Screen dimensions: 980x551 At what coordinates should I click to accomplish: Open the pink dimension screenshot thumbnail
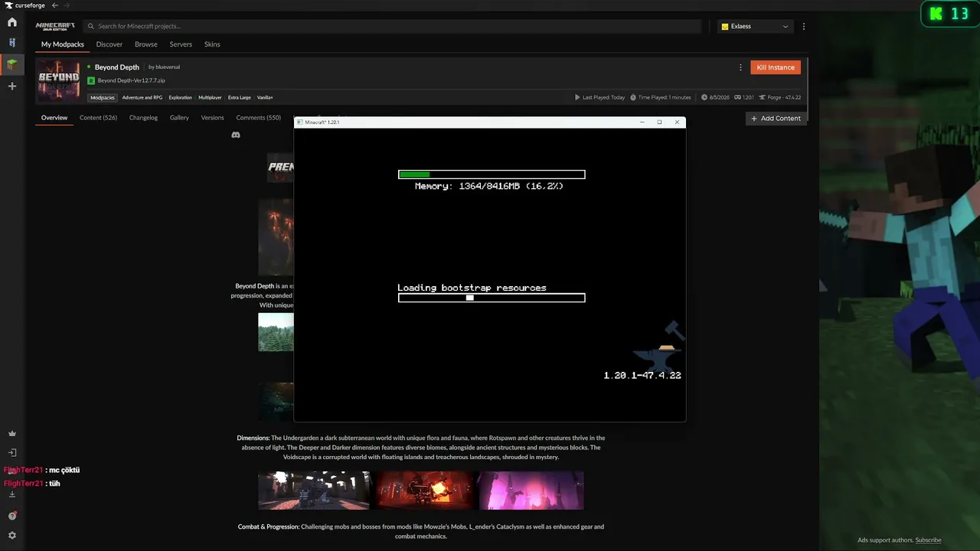click(x=531, y=491)
